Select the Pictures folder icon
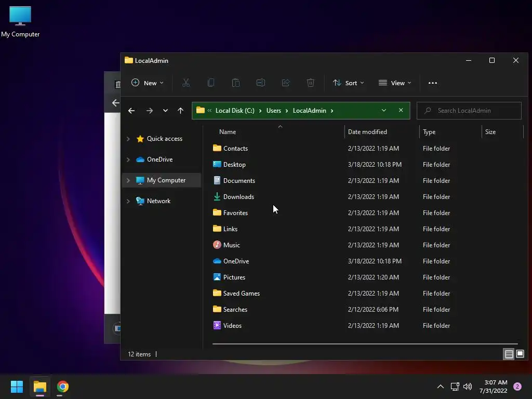 (x=217, y=277)
